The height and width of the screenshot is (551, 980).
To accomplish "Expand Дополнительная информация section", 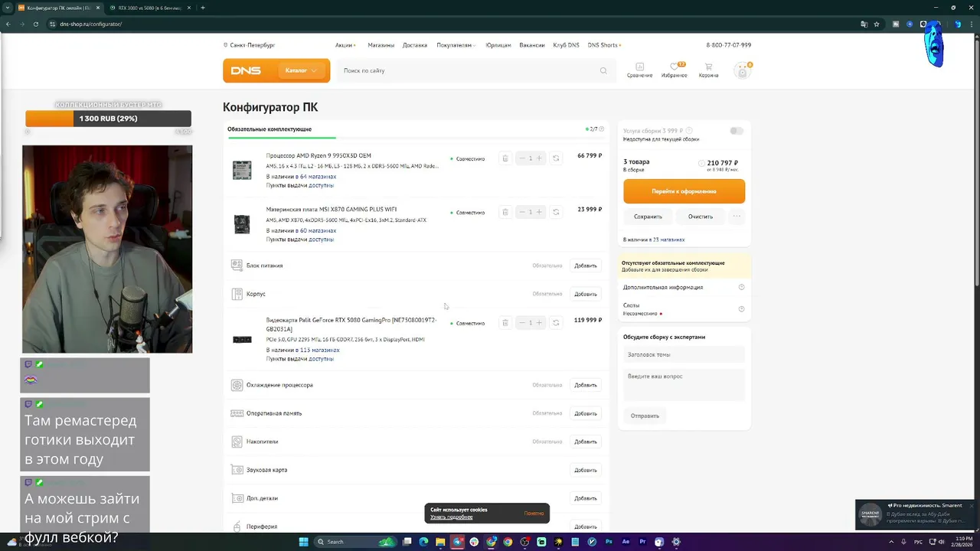I will [684, 287].
